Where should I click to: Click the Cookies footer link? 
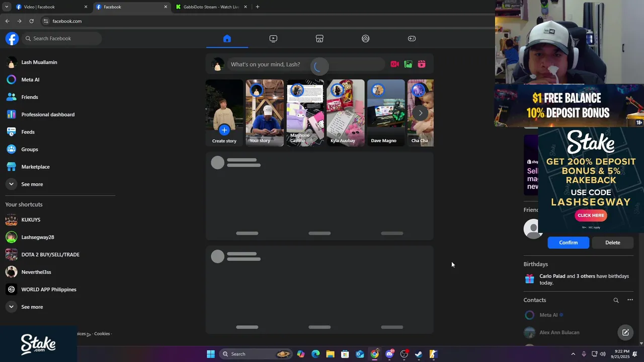[102, 334]
